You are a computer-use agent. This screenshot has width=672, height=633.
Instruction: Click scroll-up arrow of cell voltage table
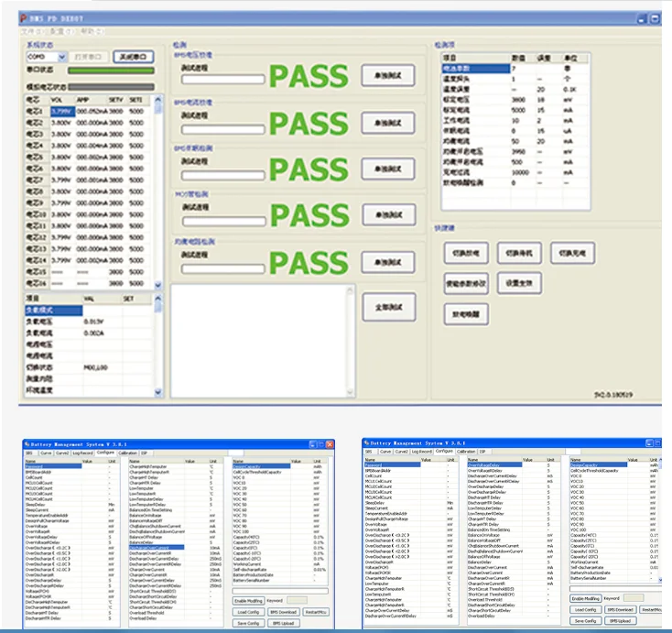(158, 101)
